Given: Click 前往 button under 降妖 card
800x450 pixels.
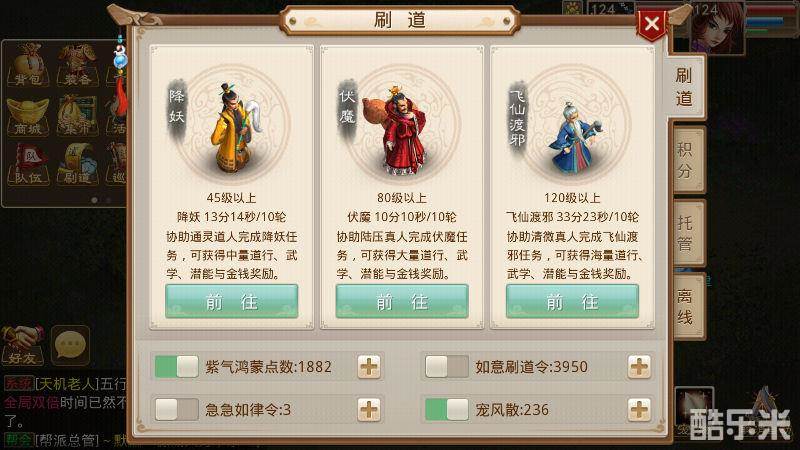Looking at the screenshot, I should click(x=232, y=302).
